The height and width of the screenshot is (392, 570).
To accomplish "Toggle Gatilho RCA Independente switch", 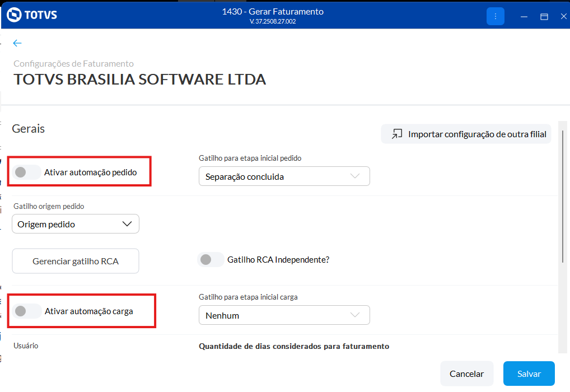I will (x=211, y=260).
